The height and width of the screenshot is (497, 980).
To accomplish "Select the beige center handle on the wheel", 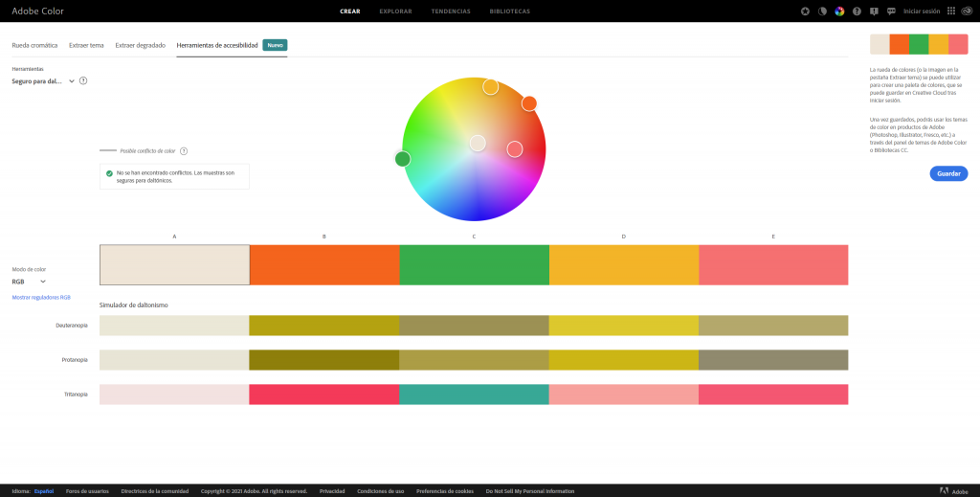I will [478, 143].
